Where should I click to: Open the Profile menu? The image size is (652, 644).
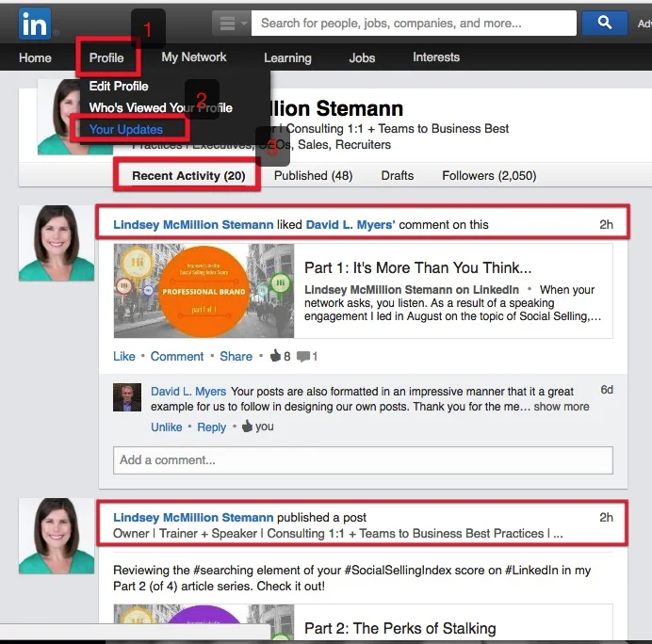click(106, 57)
